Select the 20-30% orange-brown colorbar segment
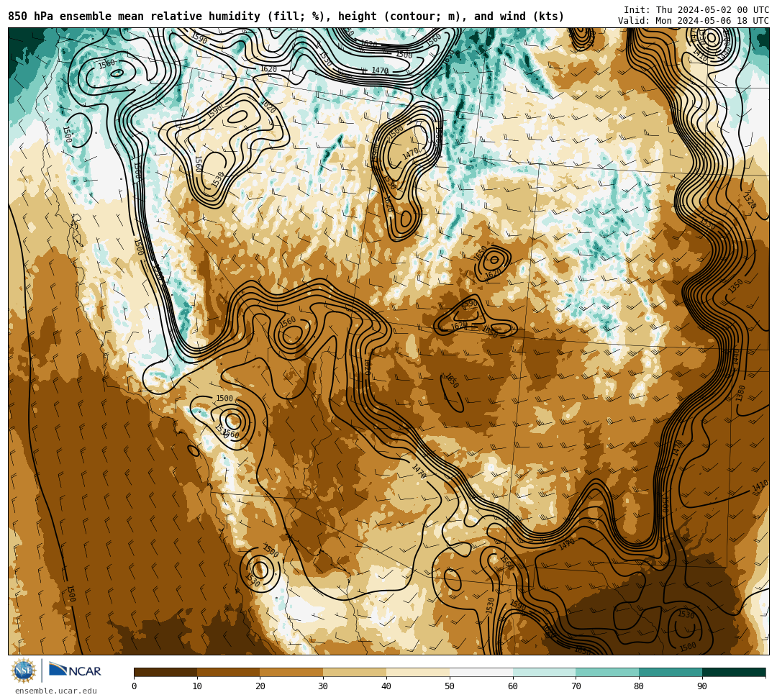Screen dimensions: 777x700 [292, 672]
